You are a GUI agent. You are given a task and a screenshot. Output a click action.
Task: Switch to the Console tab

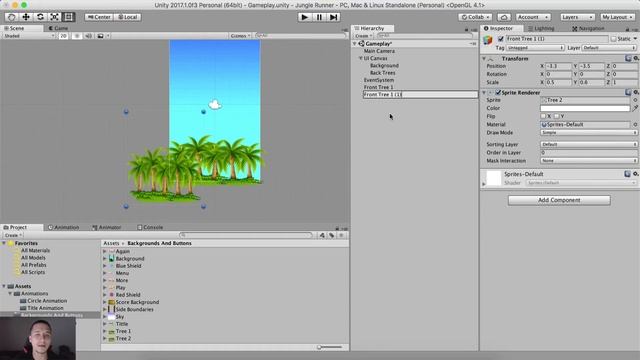pos(150,227)
